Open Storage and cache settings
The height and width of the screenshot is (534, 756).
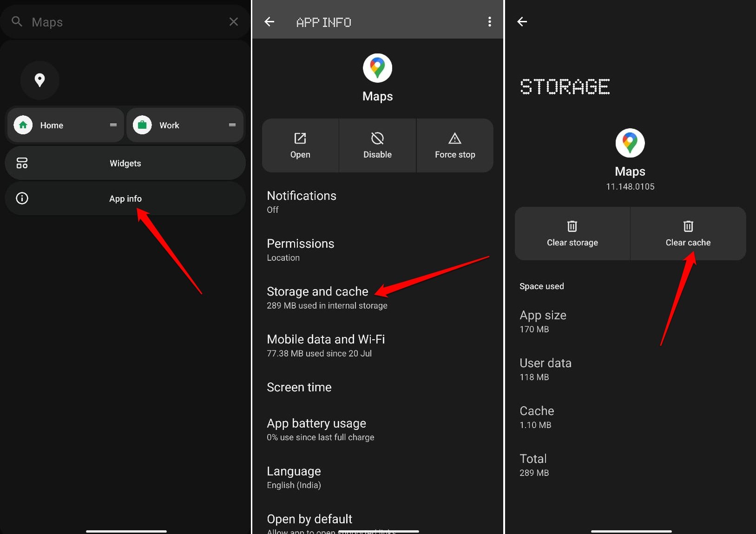click(x=317, y=297)
